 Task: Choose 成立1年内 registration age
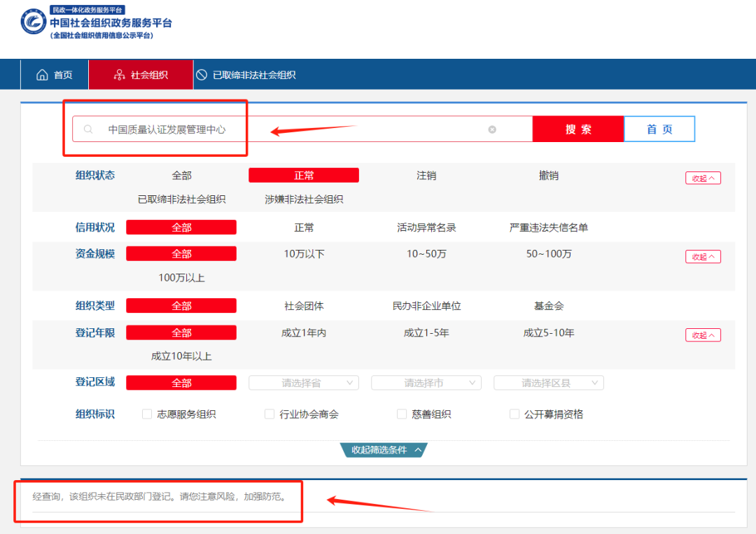tap(304, 333)
